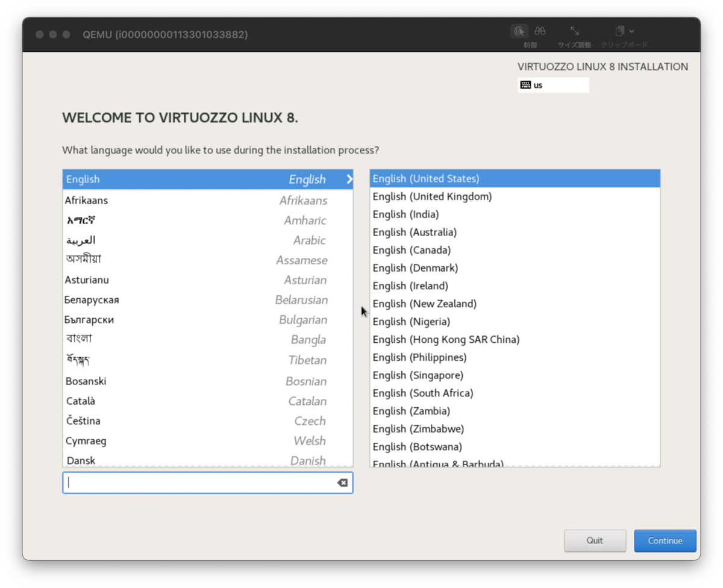Click the Continue button
The width and height of the screenshot is (723, 588).
click(665, 540)
